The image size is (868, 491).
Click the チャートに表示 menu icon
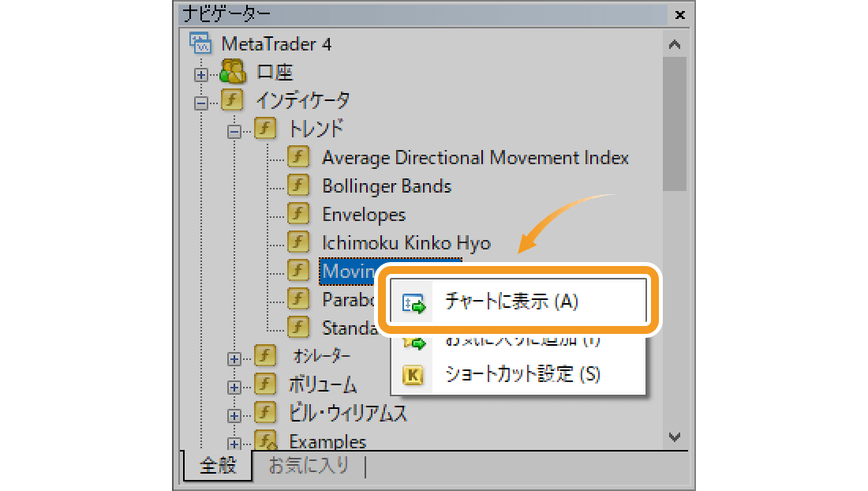click(413, 303)
